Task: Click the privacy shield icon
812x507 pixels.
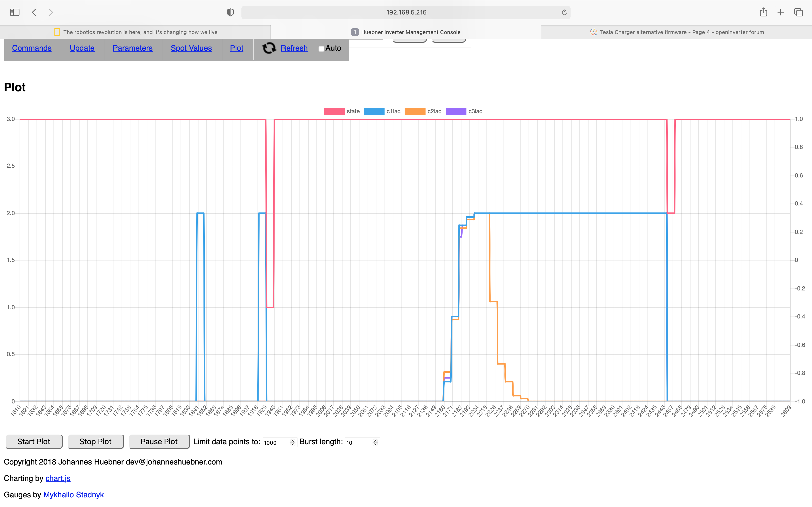Action: coord(230,12)
